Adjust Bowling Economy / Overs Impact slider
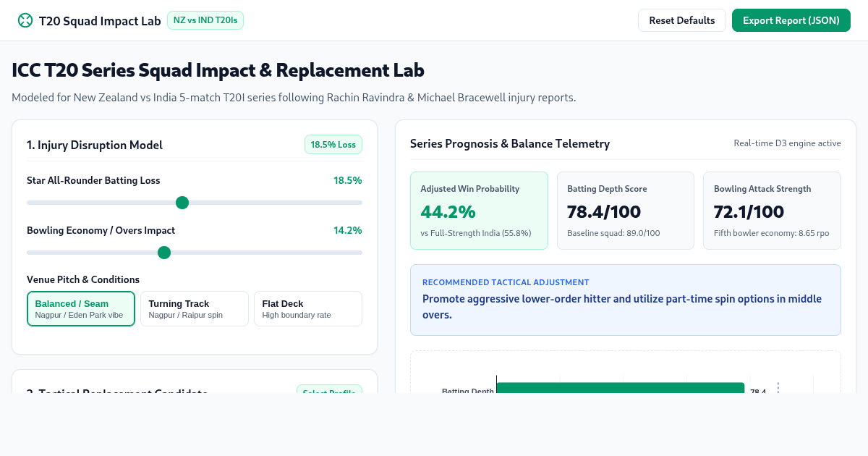 click(195, 253)
